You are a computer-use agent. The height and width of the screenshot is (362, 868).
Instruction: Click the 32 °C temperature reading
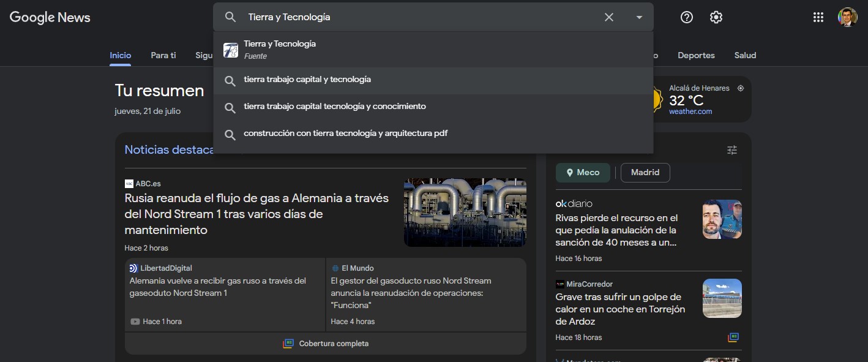(686, 100)
